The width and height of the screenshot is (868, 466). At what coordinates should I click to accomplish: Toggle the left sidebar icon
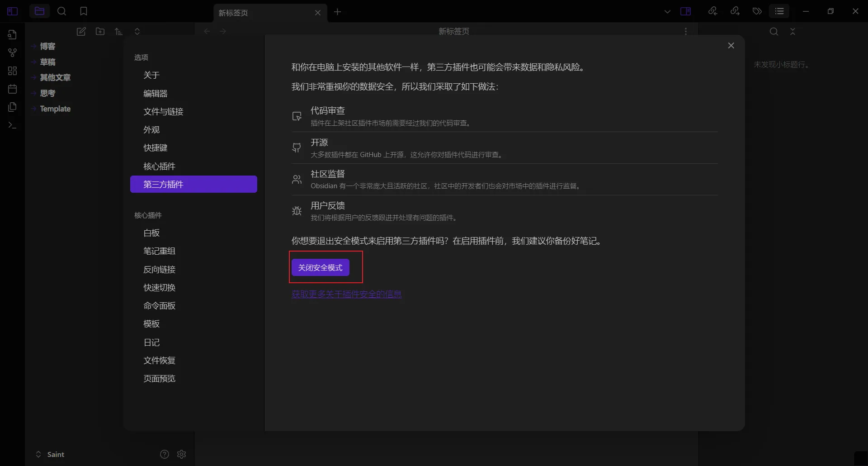(13, 11)
